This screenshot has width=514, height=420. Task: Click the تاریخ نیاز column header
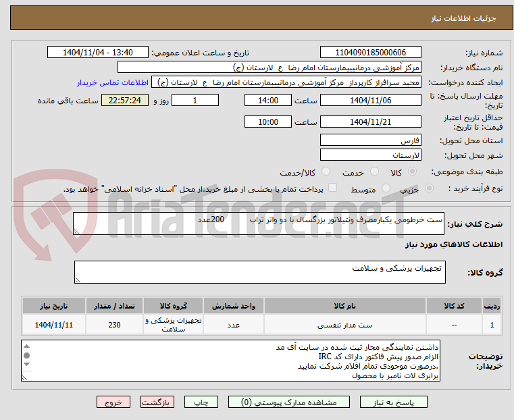tap(54, 306)
